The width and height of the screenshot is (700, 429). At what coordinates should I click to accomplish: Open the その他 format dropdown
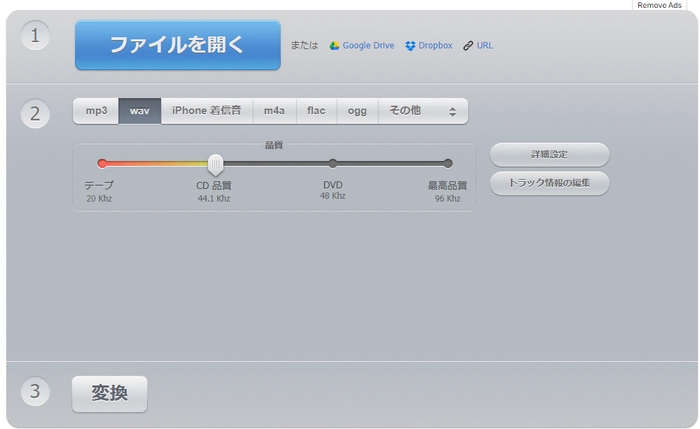(x=422, y=111)
